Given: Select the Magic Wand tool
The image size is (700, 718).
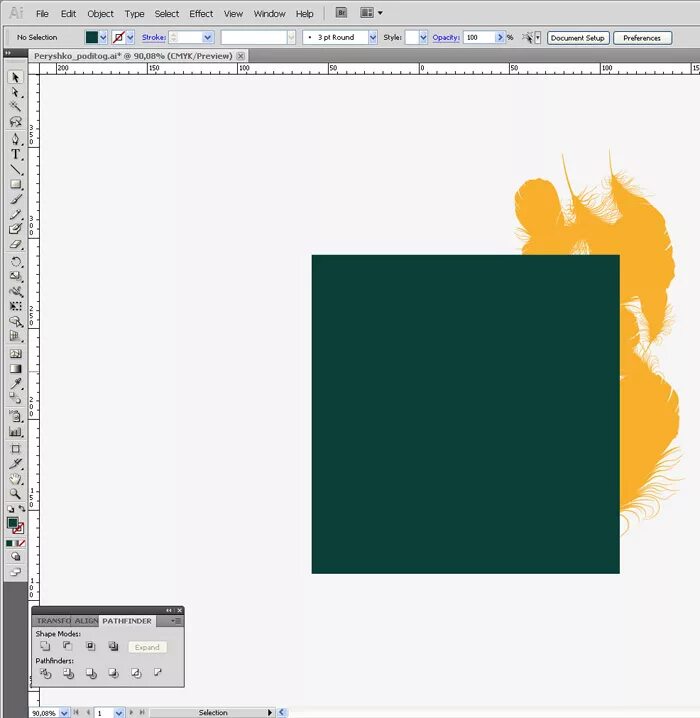Looking at the screenshot, I should 15,107.
